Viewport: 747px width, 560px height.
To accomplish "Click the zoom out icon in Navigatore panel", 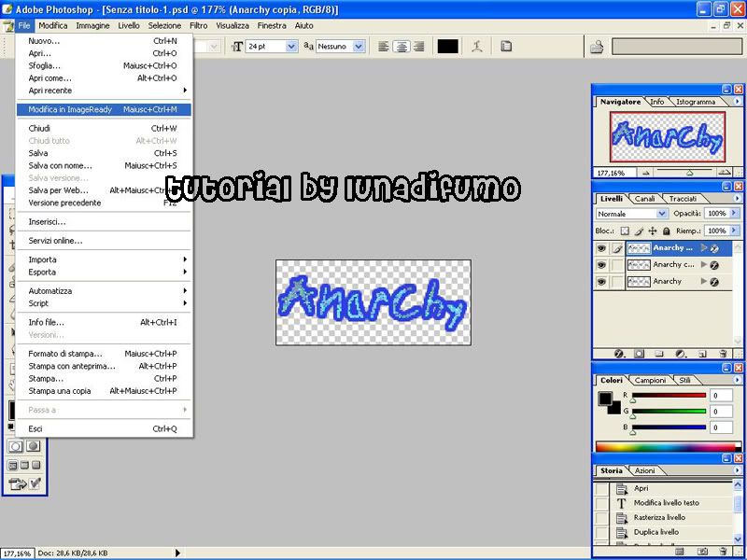I will pyautogui.click(x=646, y=173).
